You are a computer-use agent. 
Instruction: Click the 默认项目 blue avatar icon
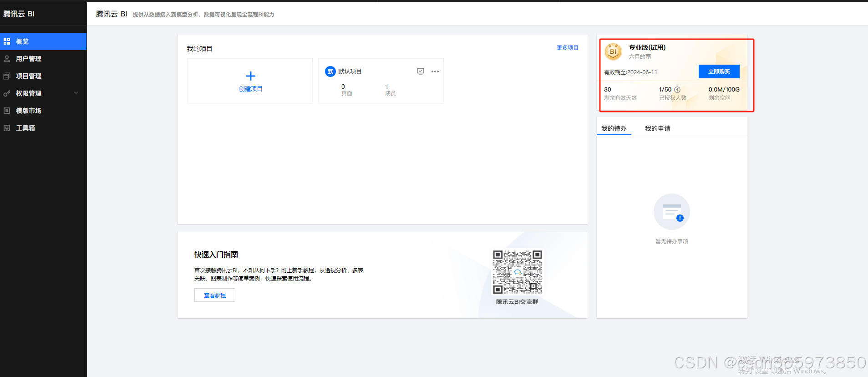tap(330, 71)
